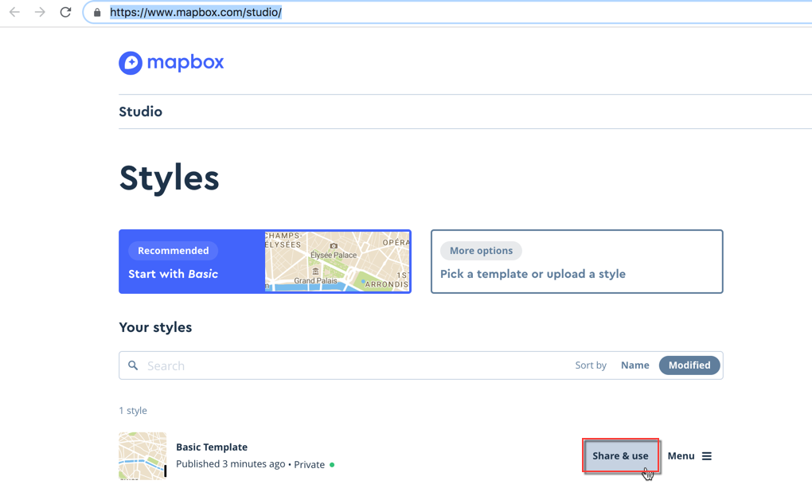Sort styles by Modified
The width and height of the screenshot is (812, 504).
(x=689, y=365)
